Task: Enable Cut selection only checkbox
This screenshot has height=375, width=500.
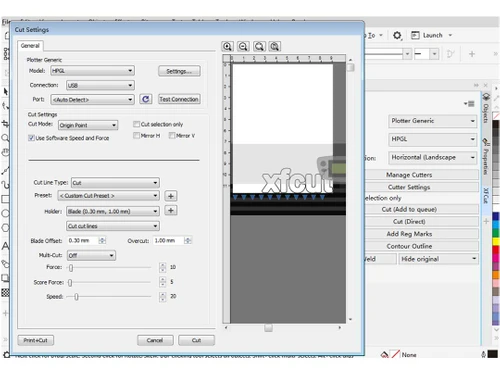Action: [x=136, y=124]
